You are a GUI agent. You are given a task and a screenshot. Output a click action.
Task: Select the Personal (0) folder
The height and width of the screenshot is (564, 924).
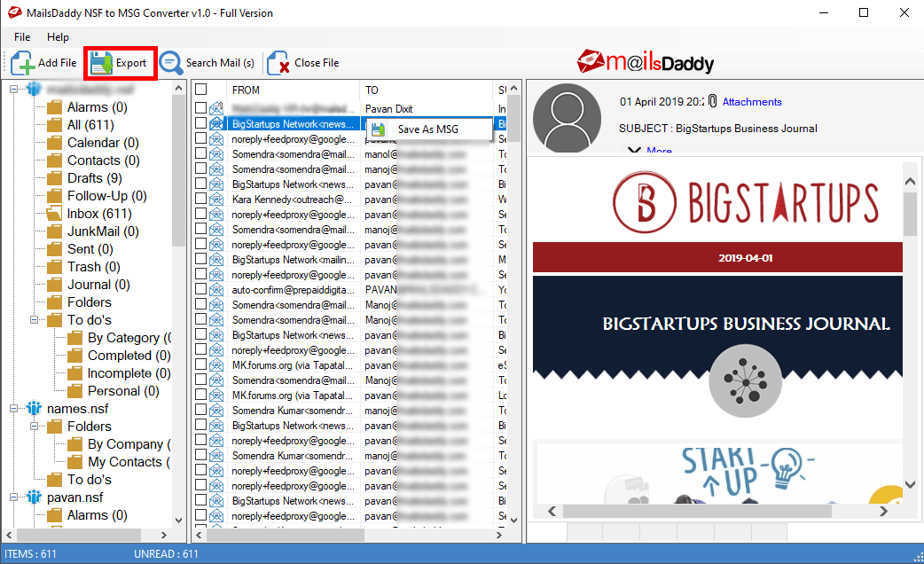(x=123, y=391)
